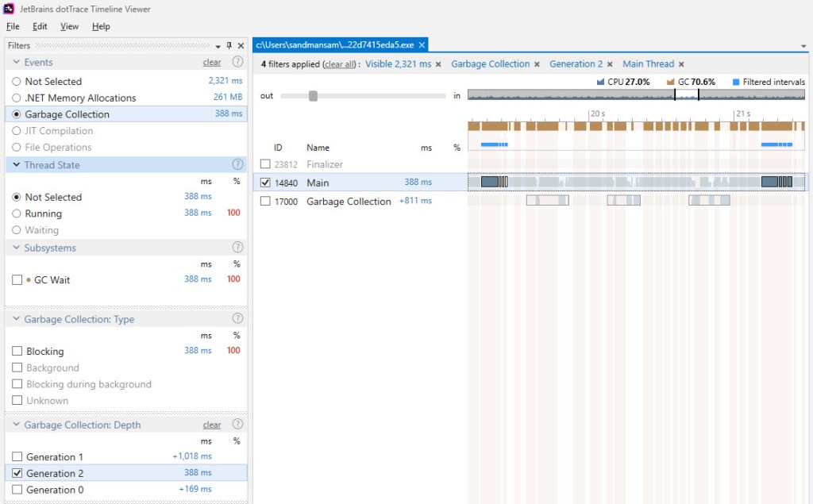
Task: Open help for Thread State section
Action: click(x=237, y=164)
